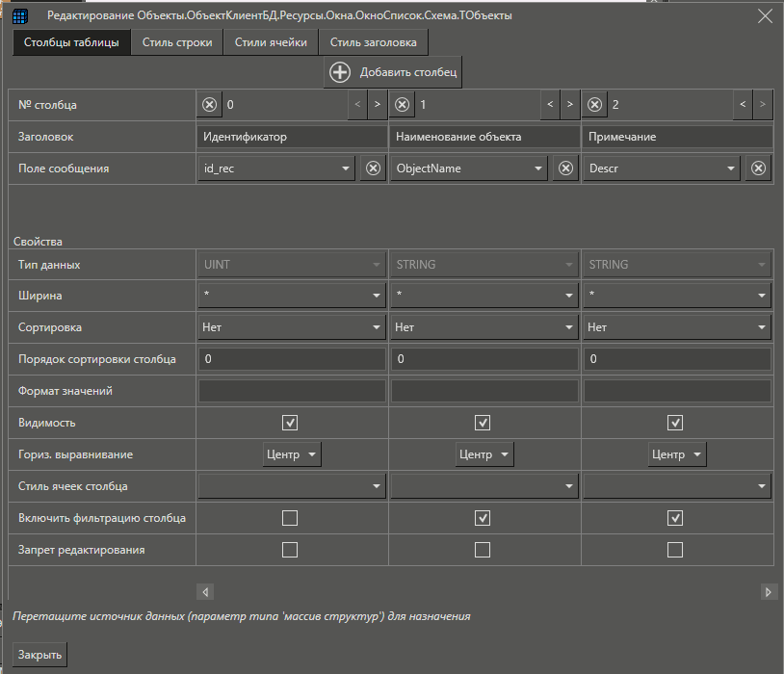The image size is (784, 674).
Task: Click the Наименование объекта header field
Action: 484,137
